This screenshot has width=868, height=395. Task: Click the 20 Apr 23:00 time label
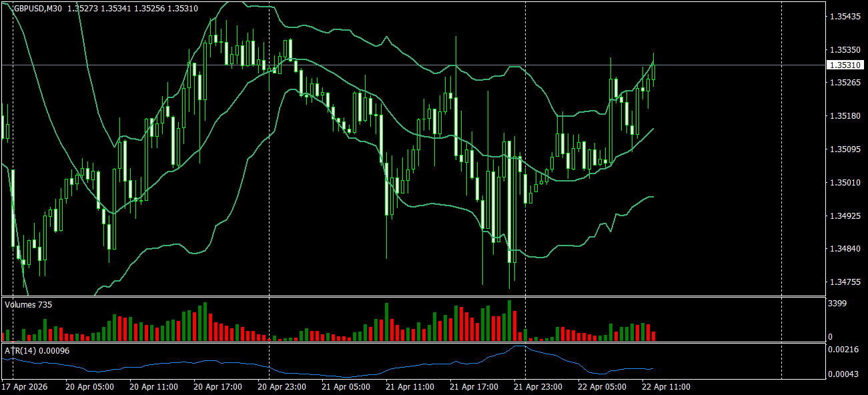[282, 387]
